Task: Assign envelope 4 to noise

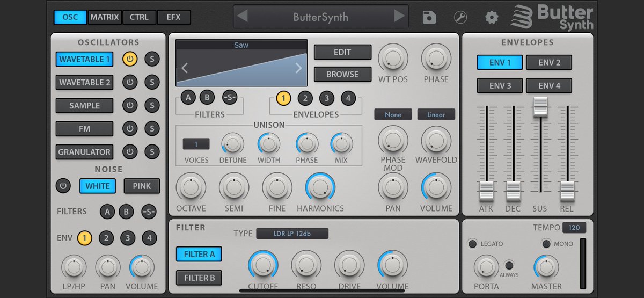Action: [x=149, y=238]
